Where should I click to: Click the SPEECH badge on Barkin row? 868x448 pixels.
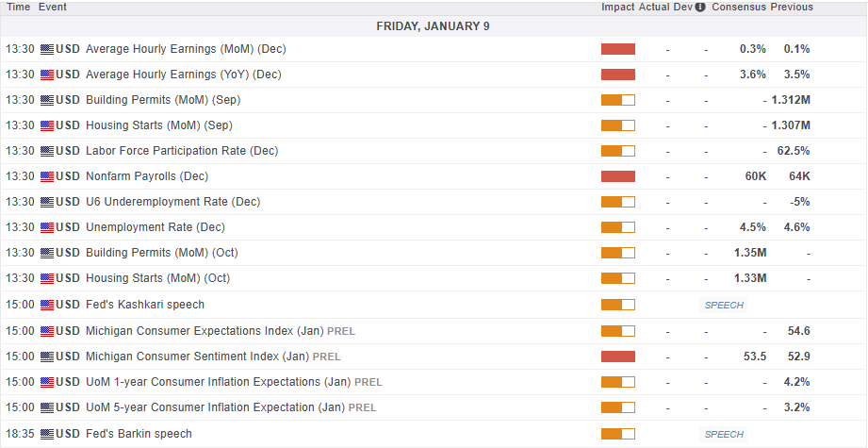pos(724,434)
